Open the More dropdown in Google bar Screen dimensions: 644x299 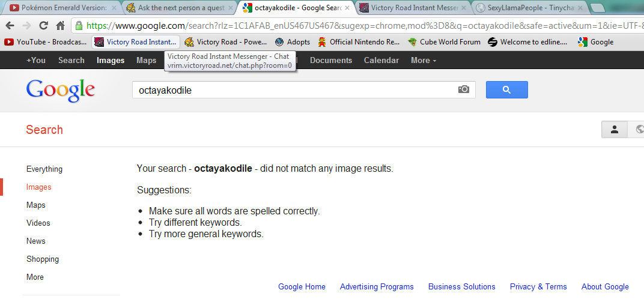point(424,61)
